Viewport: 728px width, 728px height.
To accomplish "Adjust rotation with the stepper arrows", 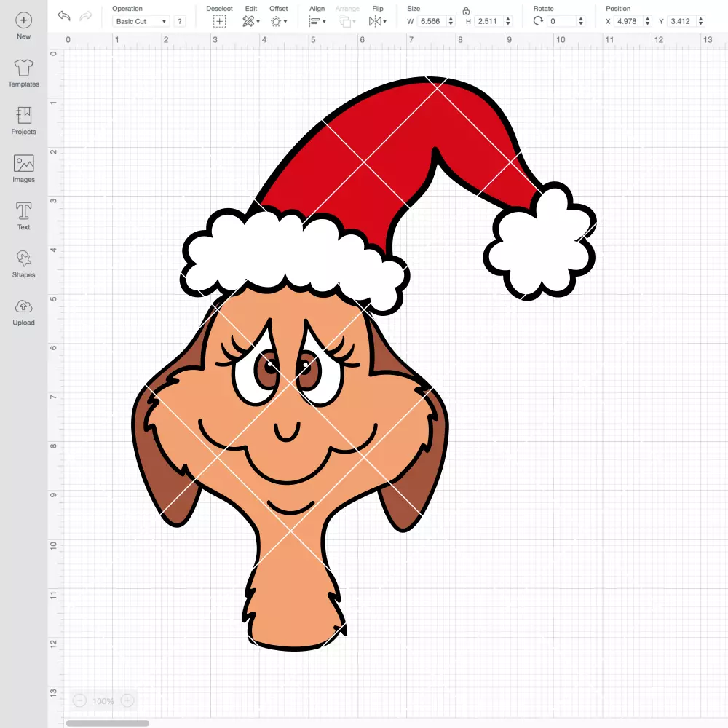I will tap(581, 21).
